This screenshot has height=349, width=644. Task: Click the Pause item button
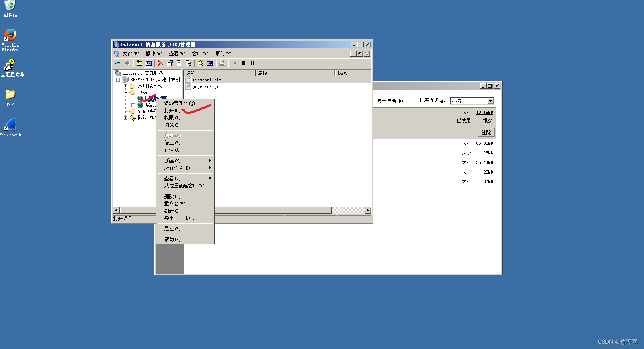coord(252,63)
